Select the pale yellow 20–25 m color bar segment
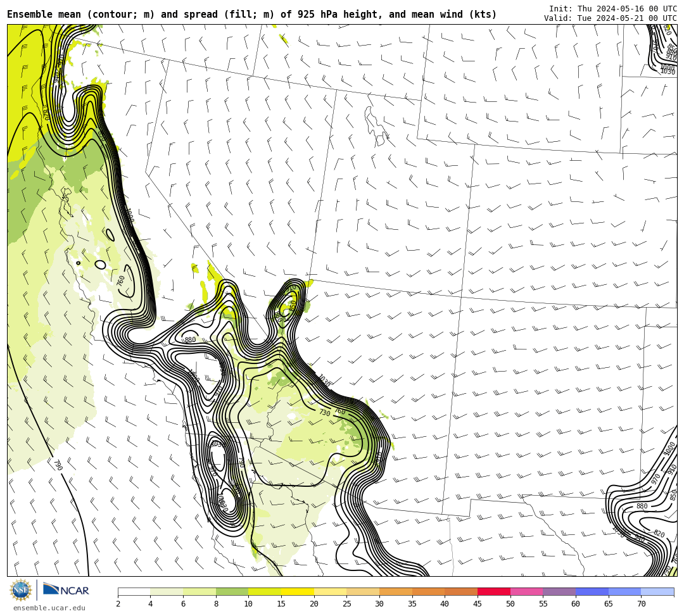The height and width of the screenshot is (616, 684). pos(330,591)
